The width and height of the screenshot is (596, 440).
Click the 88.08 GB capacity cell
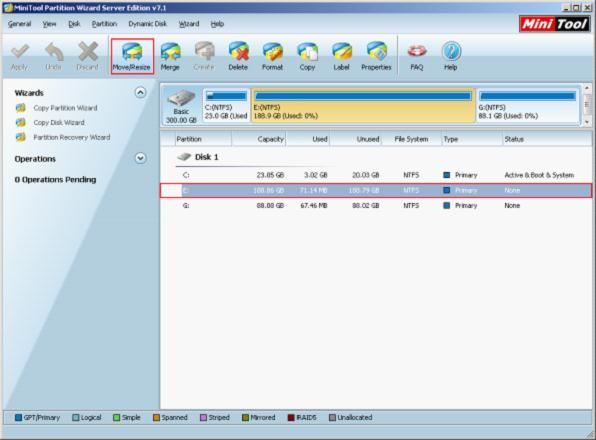(x=270, y=206)
